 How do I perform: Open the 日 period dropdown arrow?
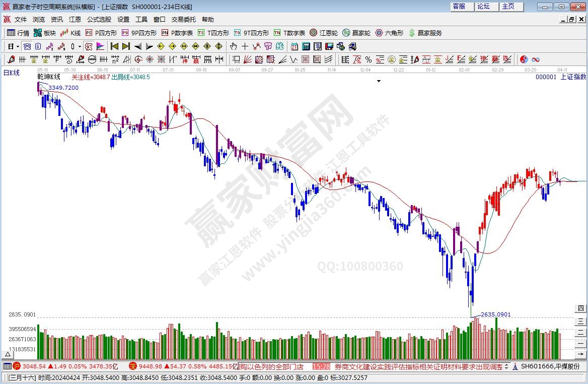18,46
